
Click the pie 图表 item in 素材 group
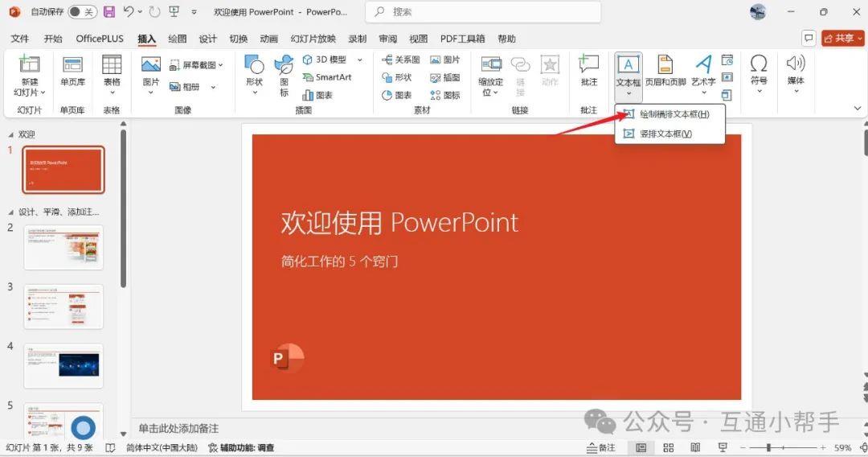[x=396, y=95]
